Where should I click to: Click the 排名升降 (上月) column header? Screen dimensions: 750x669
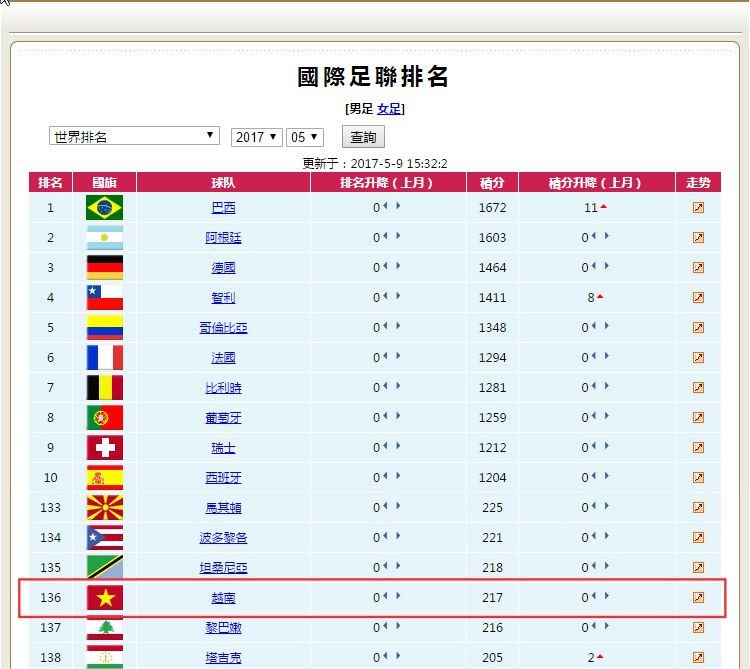[x=388, y=182]
